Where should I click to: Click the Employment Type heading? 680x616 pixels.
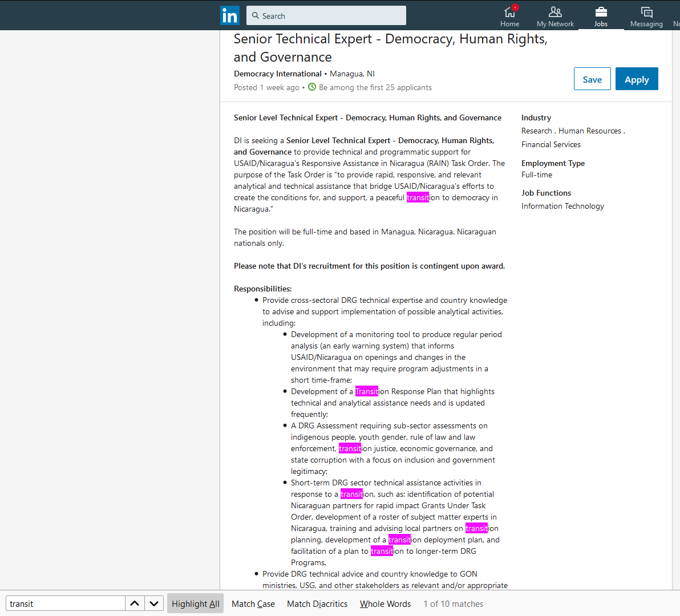coord(553,164)
